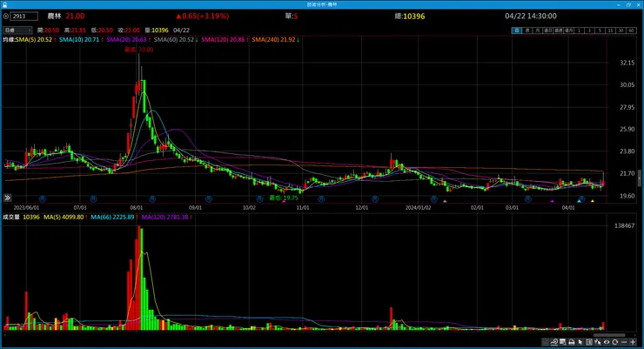
Task: Click the SMA(10) 20.71 moving average label
Action: [x=81, y=39]
